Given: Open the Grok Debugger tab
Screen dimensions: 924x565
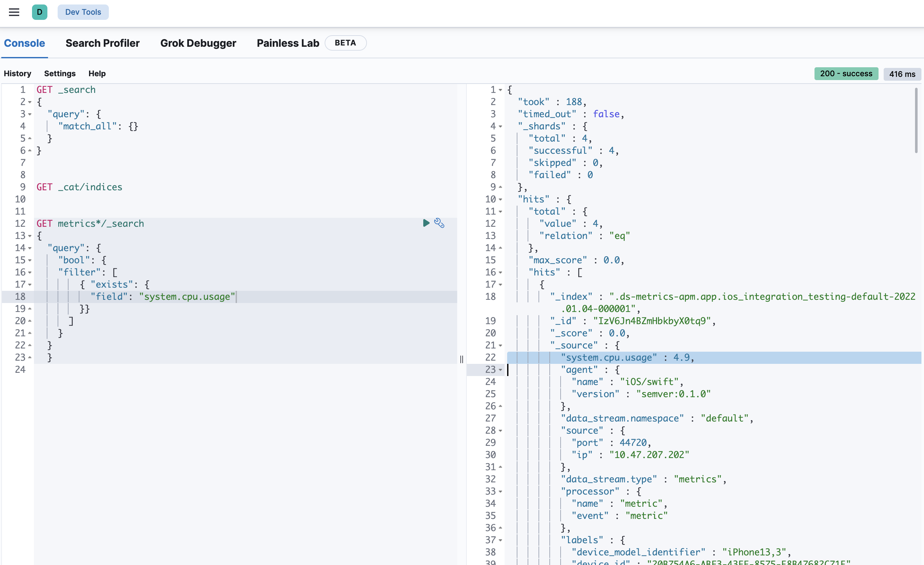Looking at the screenshot, I should 199,43.
